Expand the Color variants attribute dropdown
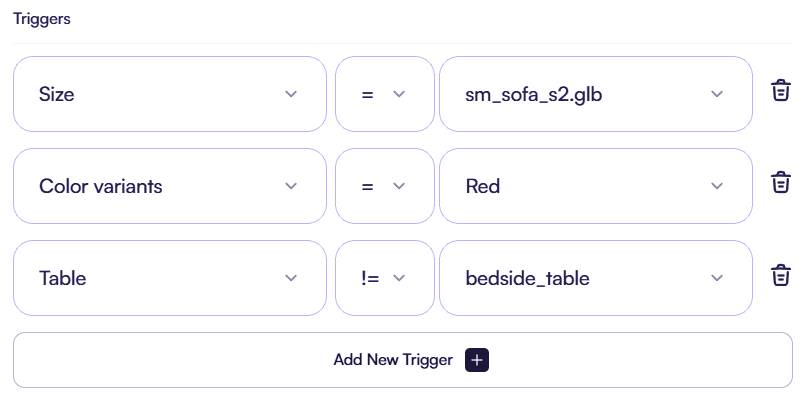Screen dimensions: 805x408 [169, 186]
